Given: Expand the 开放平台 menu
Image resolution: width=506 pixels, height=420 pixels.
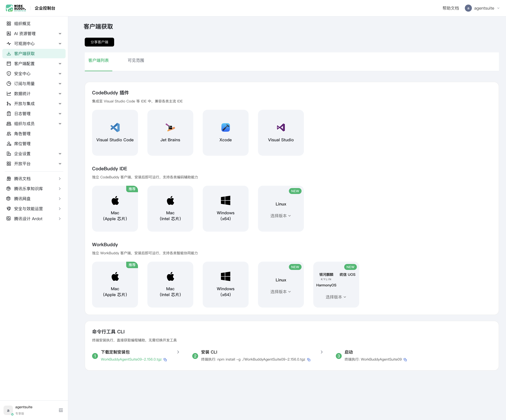Looking at the screenshot, I should point(34,164).
